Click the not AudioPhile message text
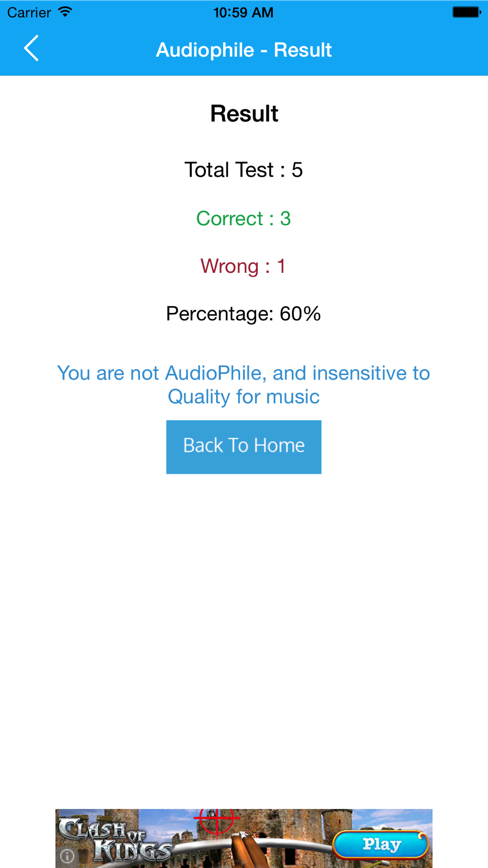 click(244, 385)
